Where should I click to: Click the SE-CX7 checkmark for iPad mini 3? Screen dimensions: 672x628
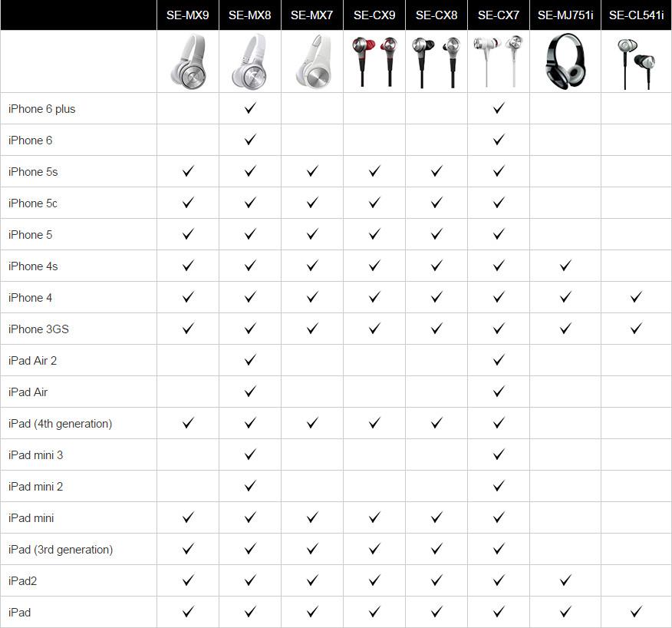click(499, 454)
